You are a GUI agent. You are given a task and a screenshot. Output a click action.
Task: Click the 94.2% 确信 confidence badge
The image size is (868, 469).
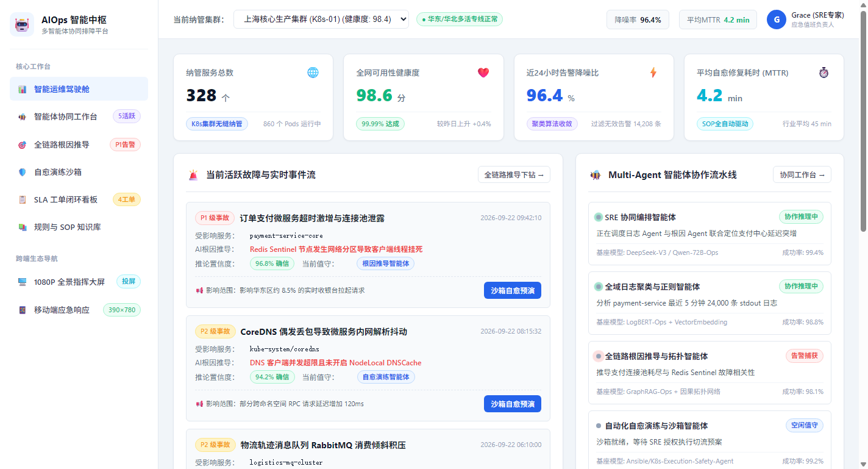pyautogui.click(x=272, y=377)
